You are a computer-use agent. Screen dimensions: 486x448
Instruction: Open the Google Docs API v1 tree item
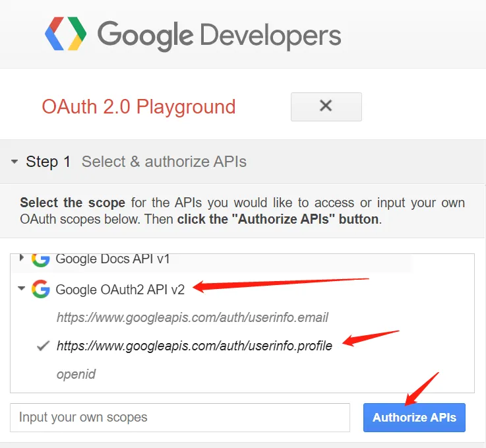113,259
